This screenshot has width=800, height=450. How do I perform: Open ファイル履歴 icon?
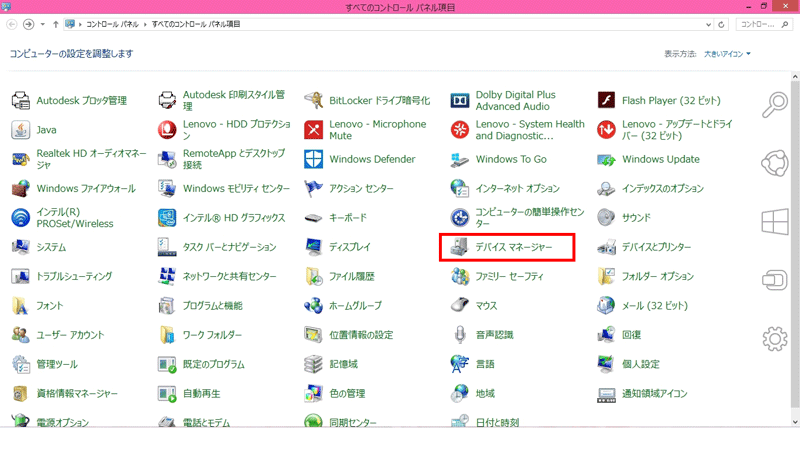tap(313, 277)
